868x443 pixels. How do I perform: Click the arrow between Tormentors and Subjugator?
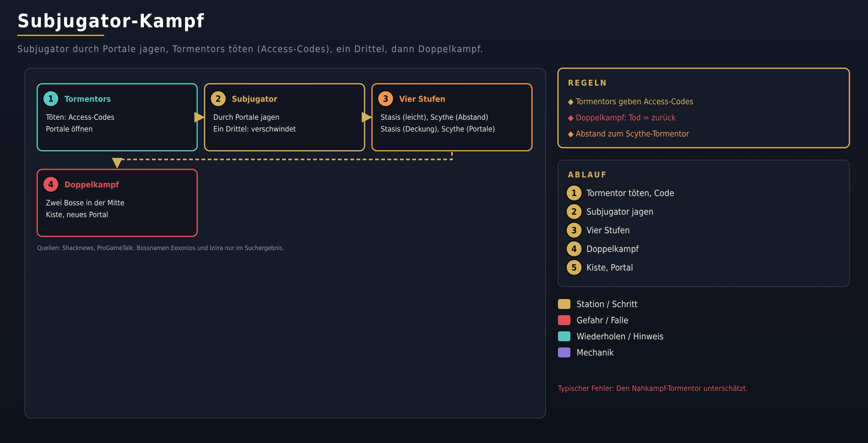click(x=199, y=117)
